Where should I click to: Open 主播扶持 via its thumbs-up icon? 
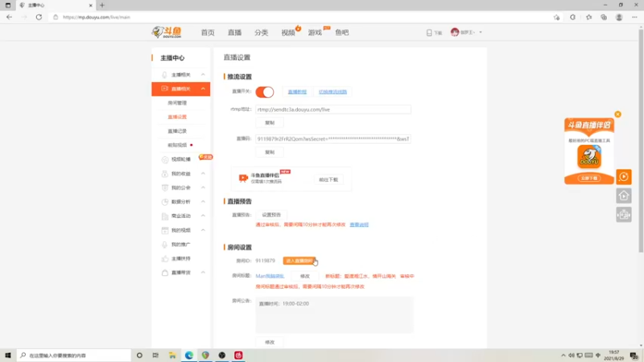click(x=165, y=258)
